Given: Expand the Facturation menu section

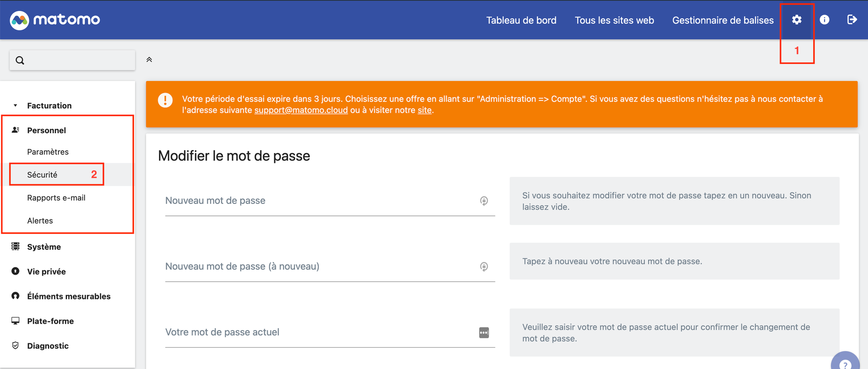Looking at the screenshot, I should tap(49, 106).
